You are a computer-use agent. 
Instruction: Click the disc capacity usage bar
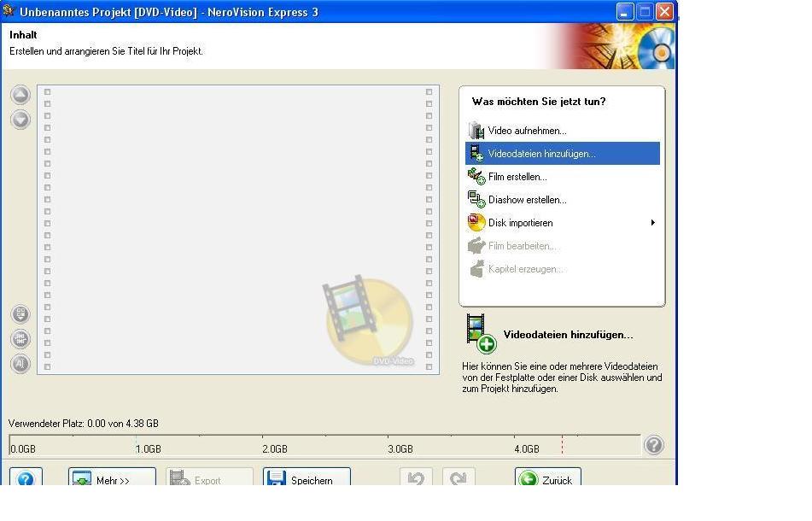(x=324, y=445)
